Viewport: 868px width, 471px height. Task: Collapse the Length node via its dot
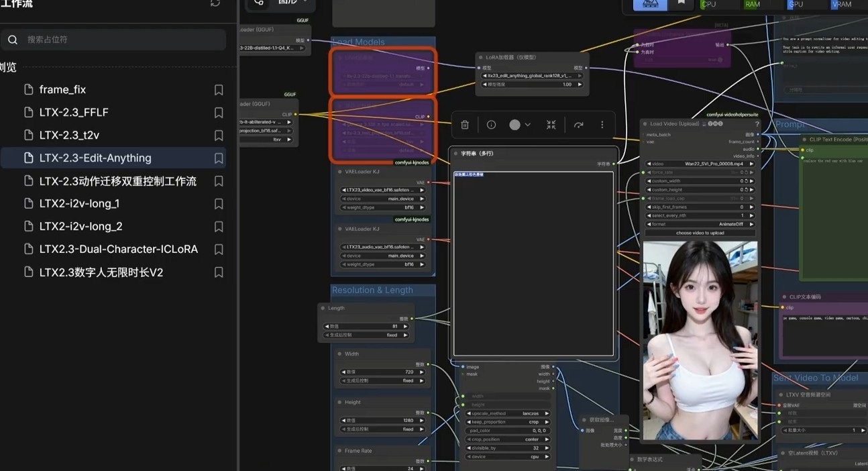point(323,308)
